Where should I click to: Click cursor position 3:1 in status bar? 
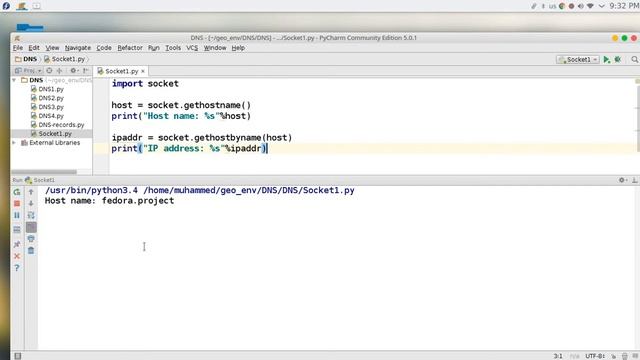[x=558, y=356]
